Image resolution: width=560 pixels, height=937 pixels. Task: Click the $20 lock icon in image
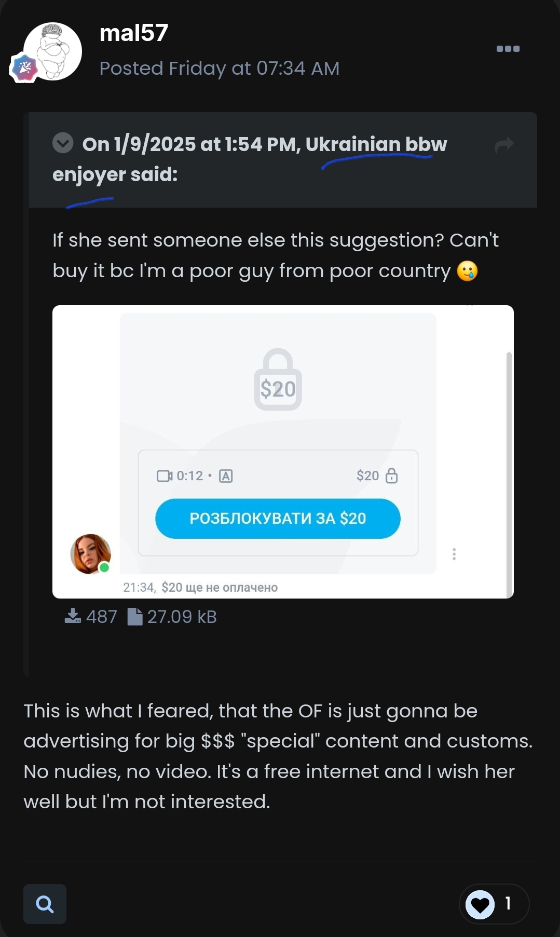click(278, 379)
